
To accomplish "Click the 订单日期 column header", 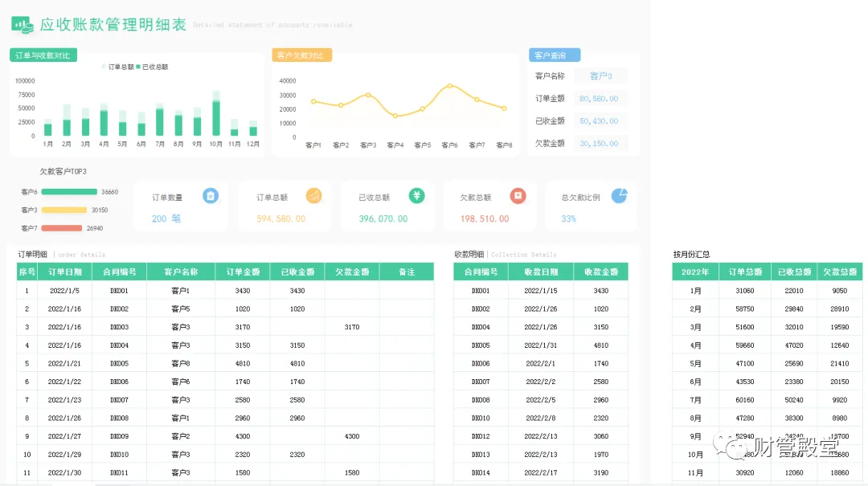I will 65,272.
